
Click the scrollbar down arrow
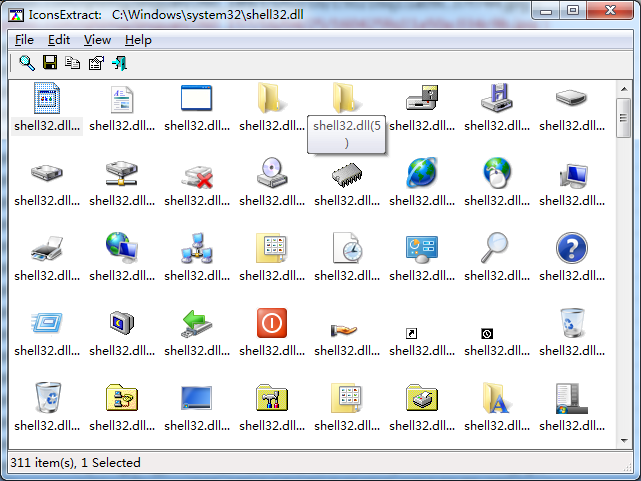click(624, 441)
